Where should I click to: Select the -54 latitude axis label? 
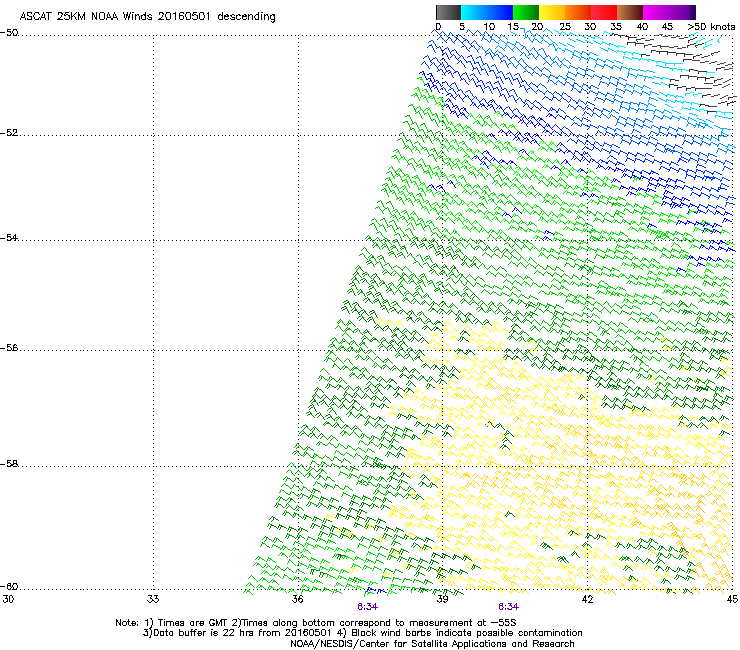tap(9, 237)
